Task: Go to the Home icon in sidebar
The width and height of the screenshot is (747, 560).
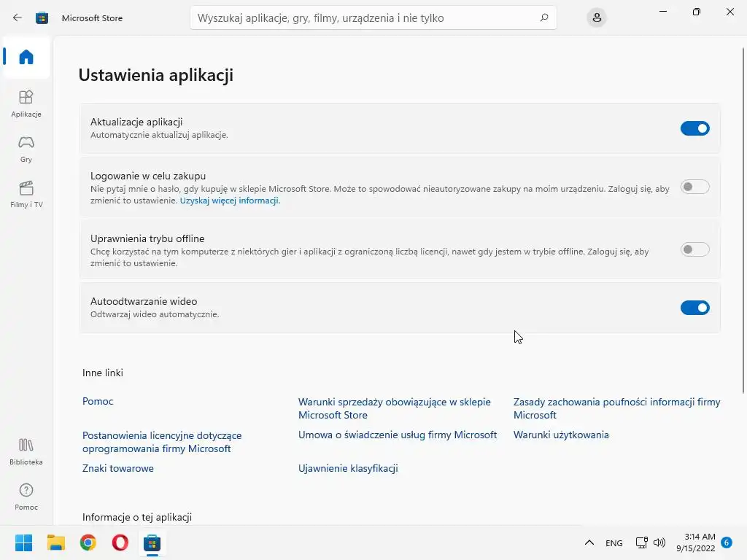Action: coord(26,57)
